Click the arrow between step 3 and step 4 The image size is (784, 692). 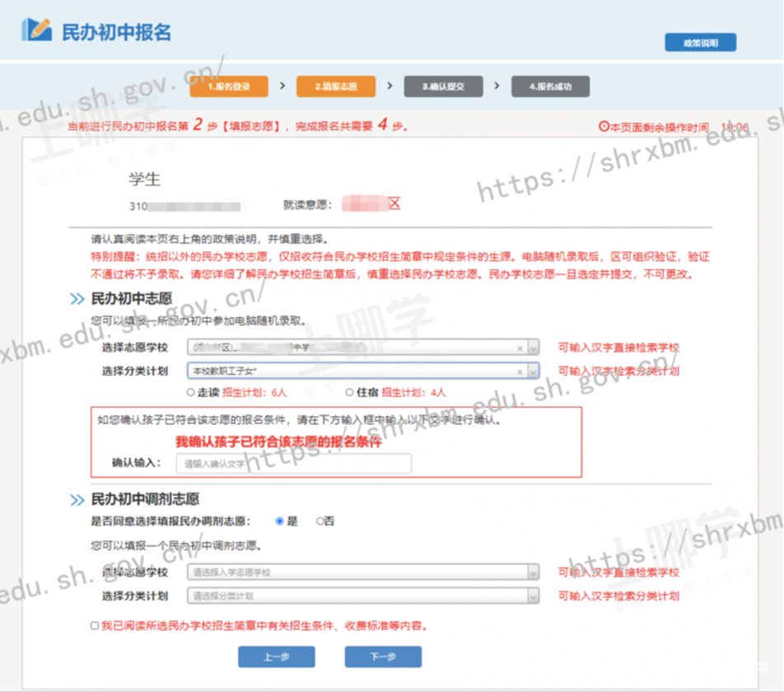(x=497, y=86)
